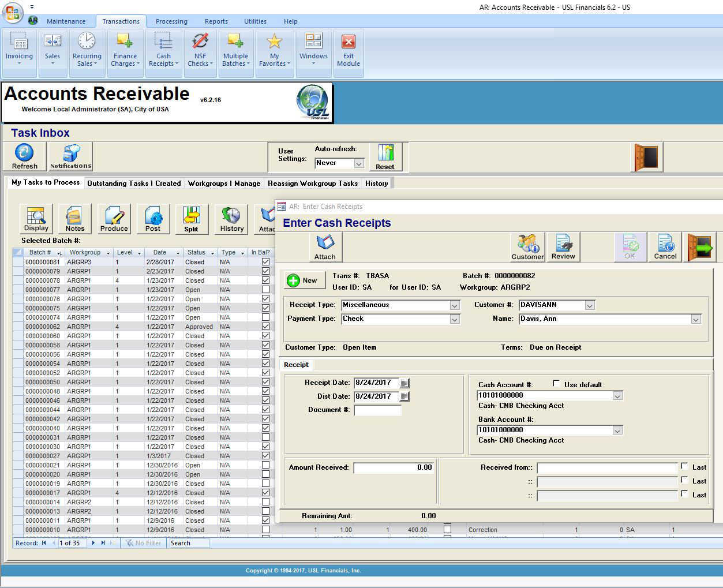723x588 pixels.
Task: Click the Reset user settings icon
Action: click(x=385, y=157)
